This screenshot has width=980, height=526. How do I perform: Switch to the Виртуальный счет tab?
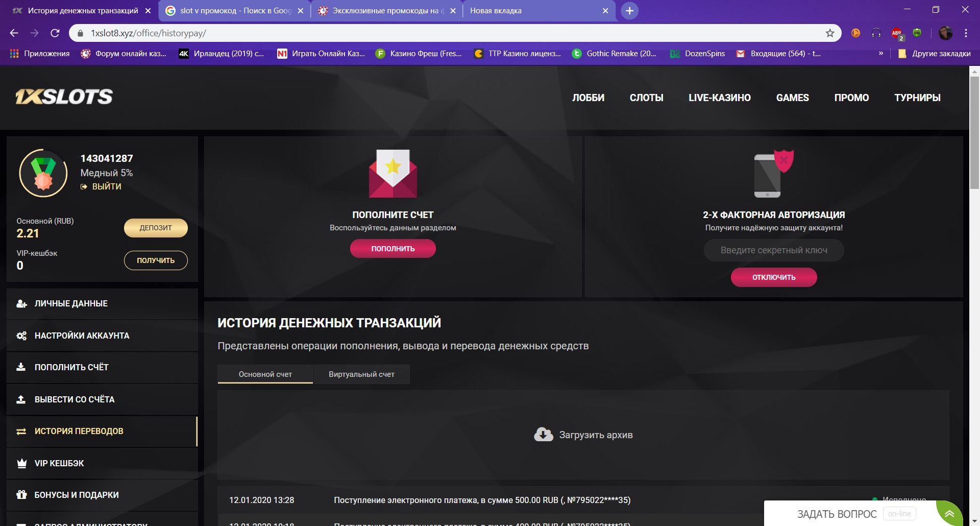(361, 374)
